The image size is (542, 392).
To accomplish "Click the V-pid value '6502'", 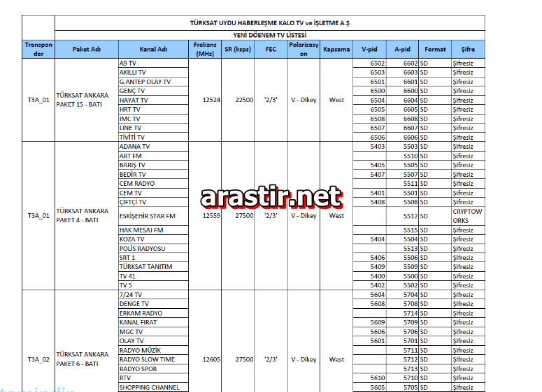I will [378, 63].
